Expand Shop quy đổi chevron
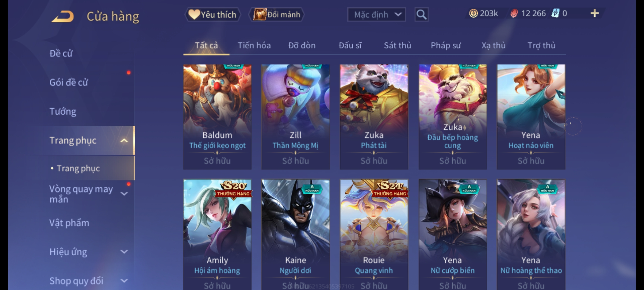The height and width of the screenshot is (290, 644). pos(124,281)
